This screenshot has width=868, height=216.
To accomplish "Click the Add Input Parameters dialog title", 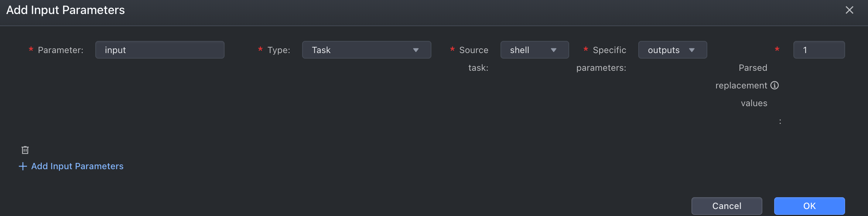I will pyautogui.click(x=66, y=10).
